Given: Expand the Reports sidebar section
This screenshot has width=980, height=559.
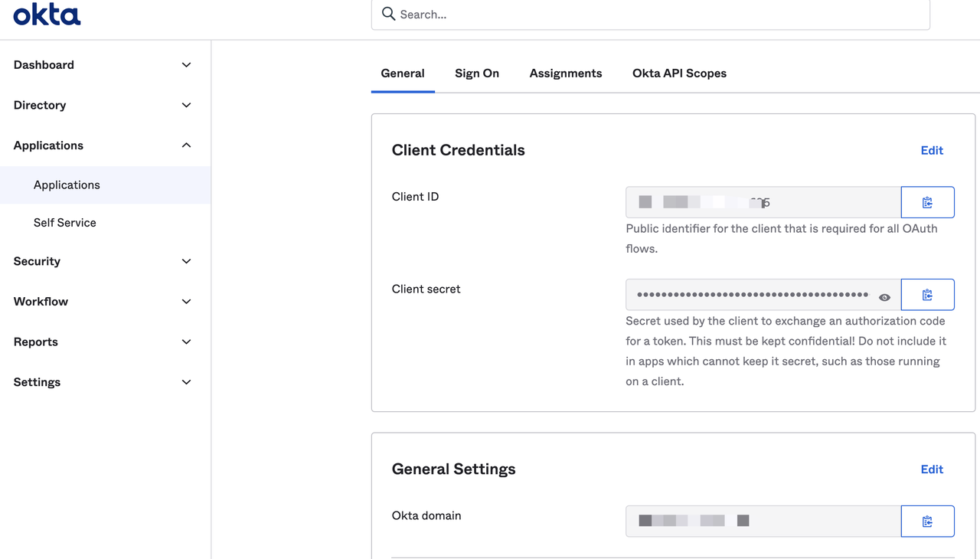Looking at the screenshot, I should click(x=186, y=342).
